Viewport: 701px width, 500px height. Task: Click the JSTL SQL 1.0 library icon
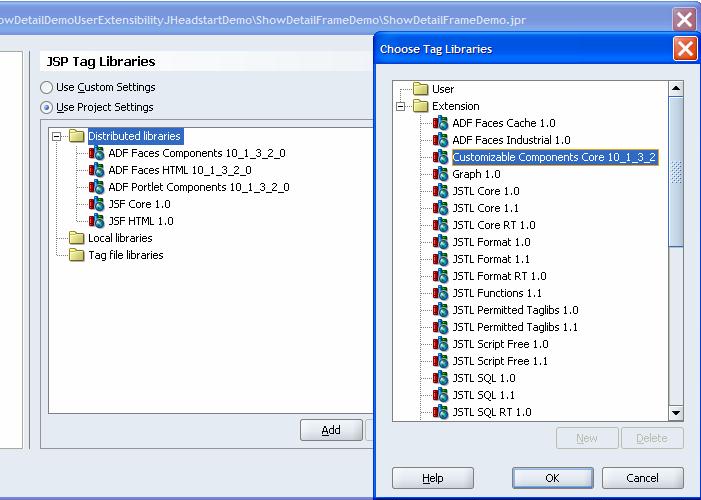pyautogui.click(x=440, y=378)
